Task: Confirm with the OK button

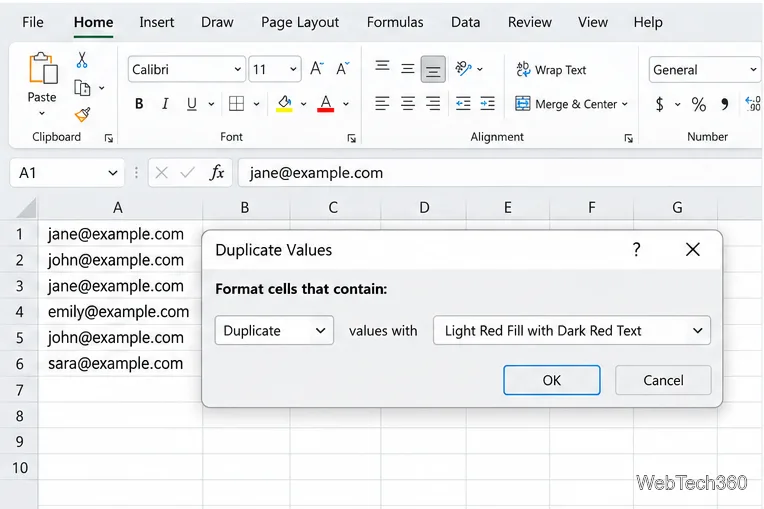Action: point(552,380)
